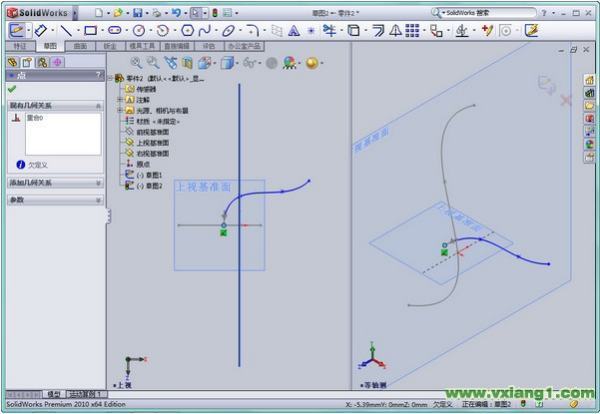600x414 pixels.
Task: Switch to the 办公室产品 command tab
Action: click(x=244, y=46)
